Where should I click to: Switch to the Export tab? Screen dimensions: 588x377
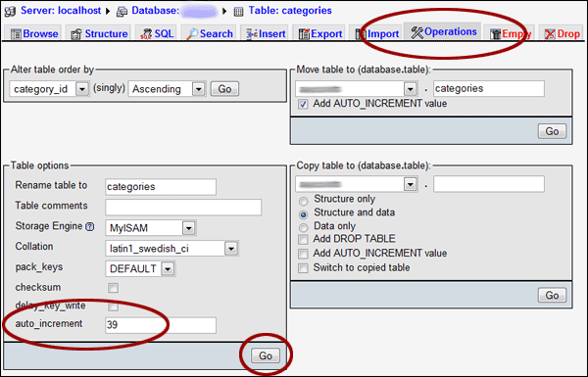[319, 33]
